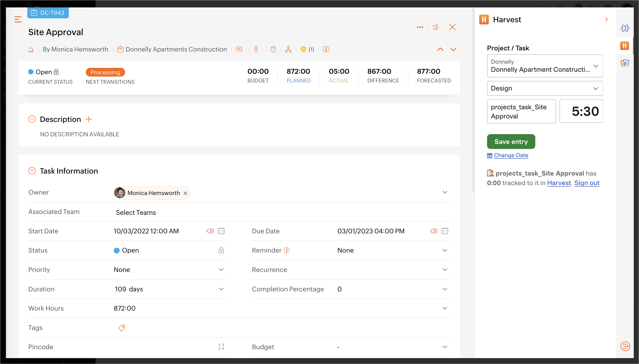Open attachments via the paperclip icon
Screen dimensions: 639x364
click(x=256, y=49)
